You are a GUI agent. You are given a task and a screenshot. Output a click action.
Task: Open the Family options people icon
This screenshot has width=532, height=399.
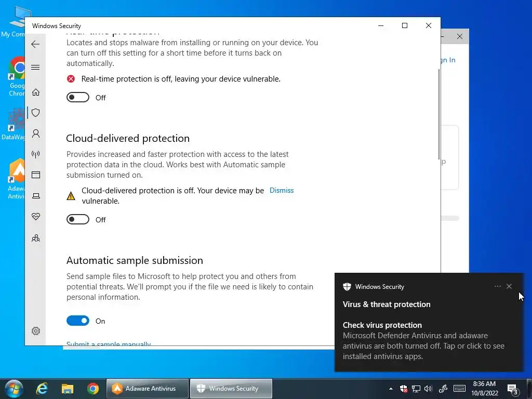(36, 238)
